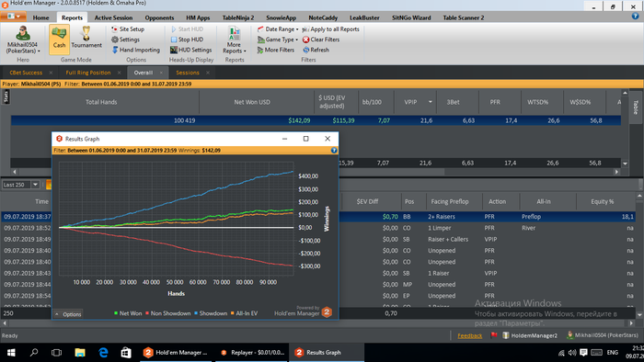
Task: Sort by bb/100 column header
Action: (372, 102)
